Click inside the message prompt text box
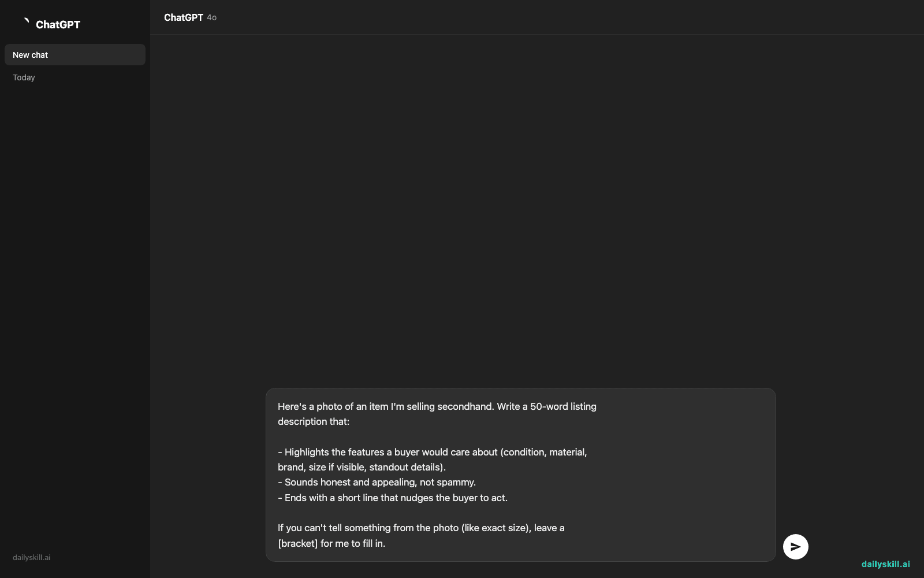The image size is (924, 578). 520,475
